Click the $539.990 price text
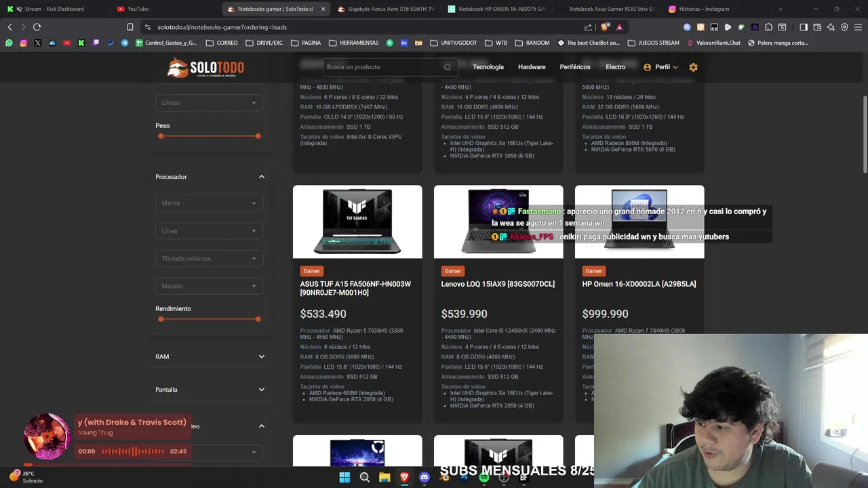Viewport: 868px width, 488px height. (x=464, y=314)
